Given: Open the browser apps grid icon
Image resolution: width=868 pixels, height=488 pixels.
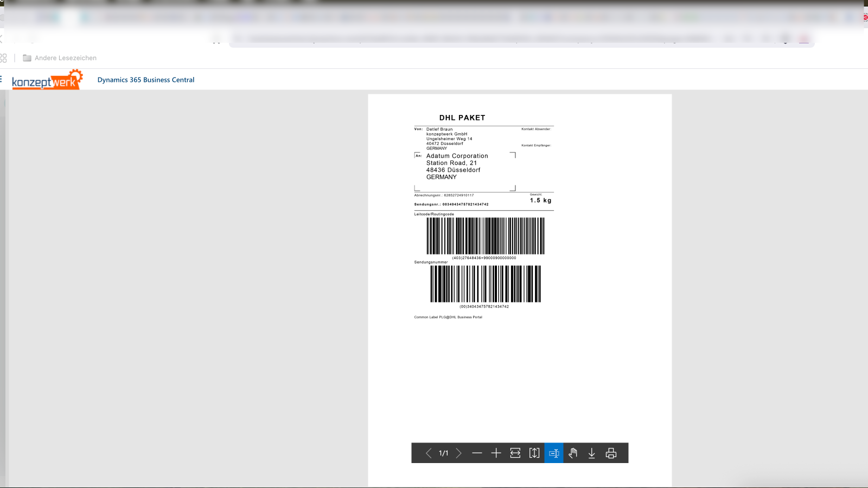Looking at the screenshot, I should (4, 58).
